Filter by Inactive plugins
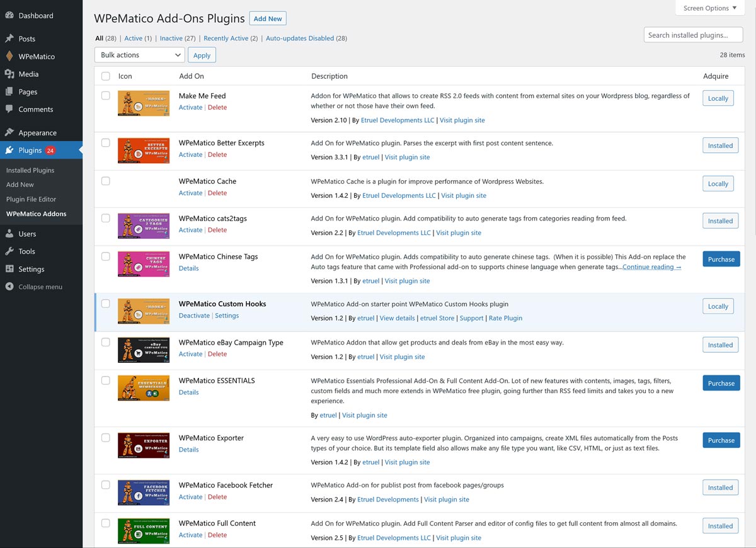 tap(171, 38)
